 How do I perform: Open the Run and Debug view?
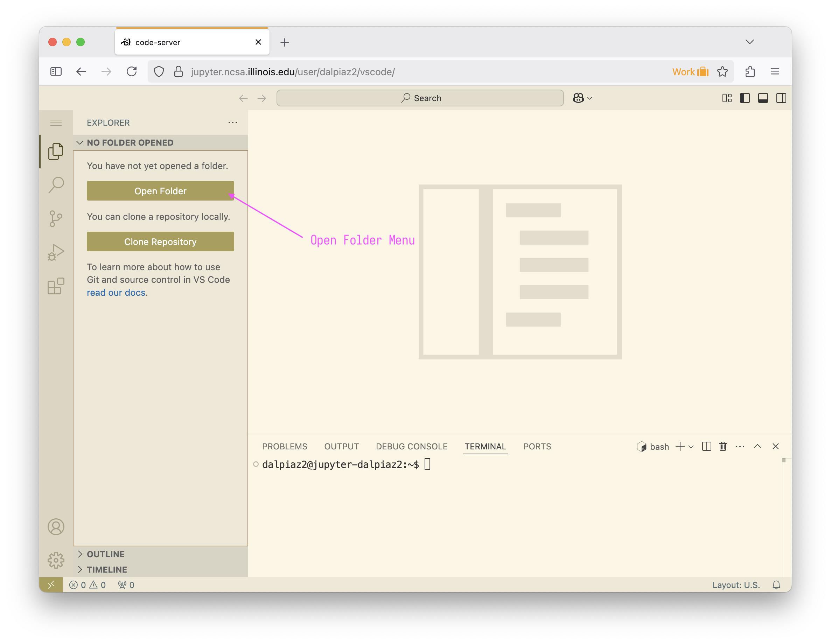56,252
